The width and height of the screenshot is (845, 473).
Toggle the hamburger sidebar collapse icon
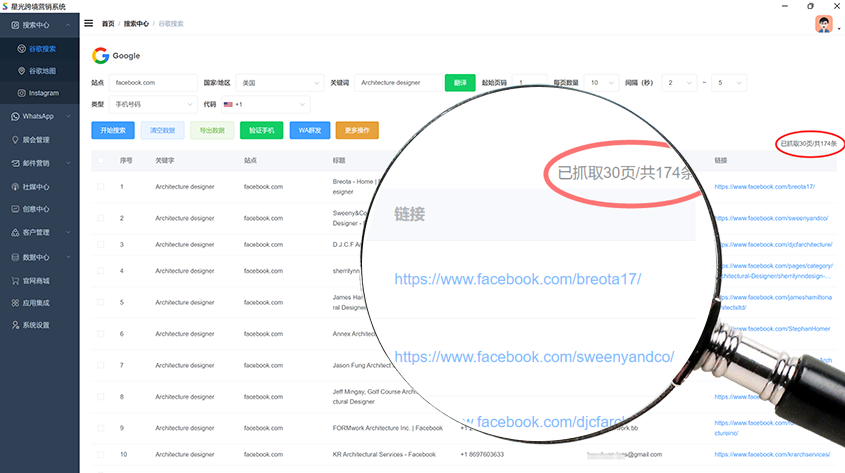point(88,23)
